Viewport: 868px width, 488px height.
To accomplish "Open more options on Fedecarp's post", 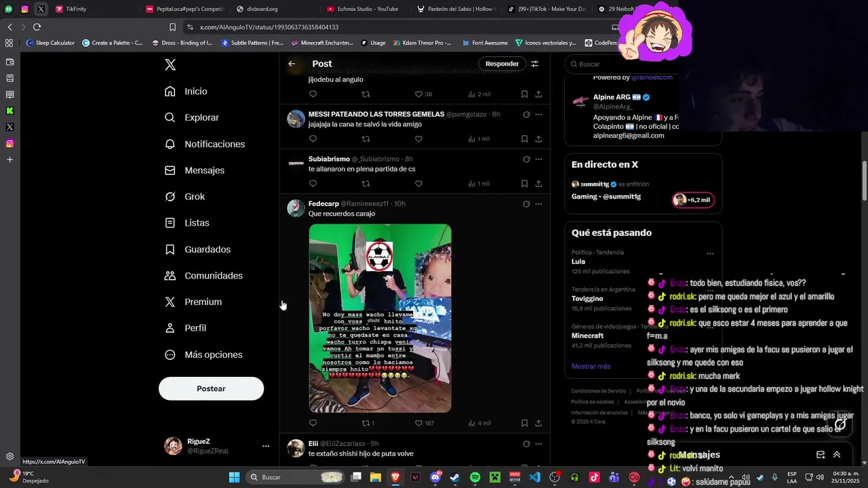I will tap(538, 204).
